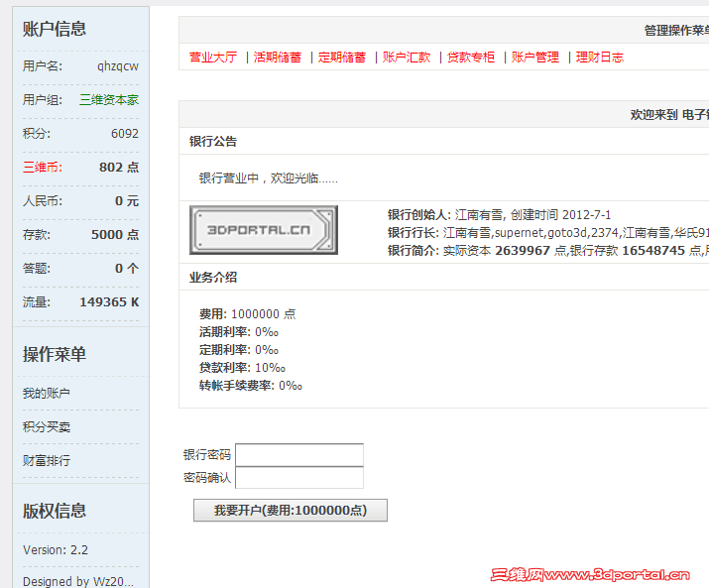Click the 三维币 label in account info
The height and width of the screenshot is (588, 709).
point(43,167)
